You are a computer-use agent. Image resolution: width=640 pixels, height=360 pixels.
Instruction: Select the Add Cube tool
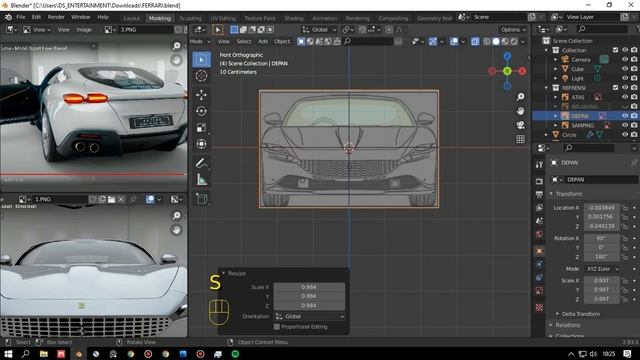click(x=201, y=199)
